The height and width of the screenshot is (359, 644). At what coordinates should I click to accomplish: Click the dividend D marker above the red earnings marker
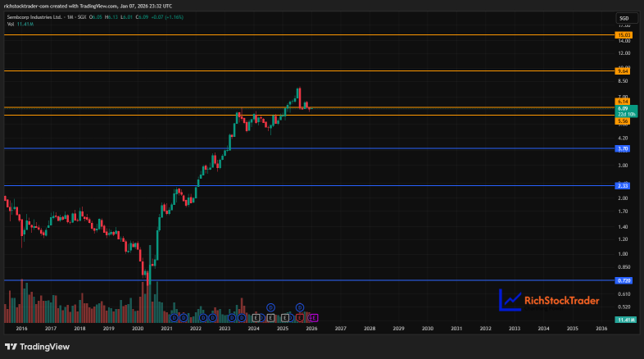pyautogui.click(x=300, y=307)
